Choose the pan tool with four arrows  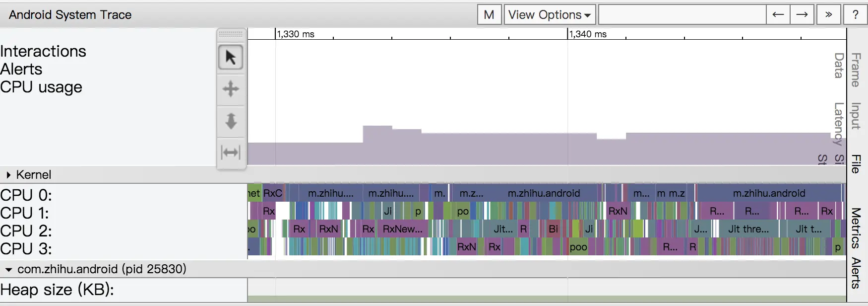(x=231, y=89)
